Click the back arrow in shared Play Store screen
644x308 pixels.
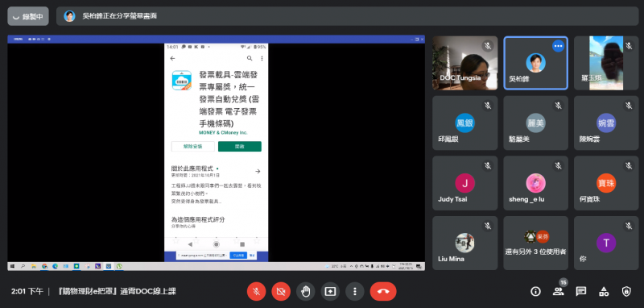pyautogui.click(x=172, y=58)
